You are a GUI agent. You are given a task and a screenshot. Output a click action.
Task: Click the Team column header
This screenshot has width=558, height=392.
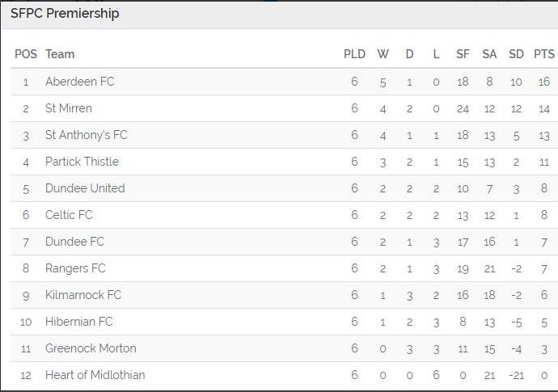click(60, 54)
